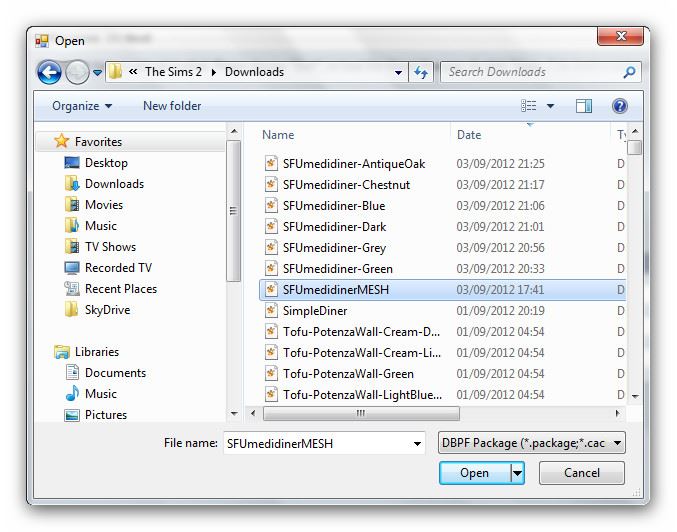677x532 pixels.
Task: Open the File name dropdown list
Action: coord(417,443)
